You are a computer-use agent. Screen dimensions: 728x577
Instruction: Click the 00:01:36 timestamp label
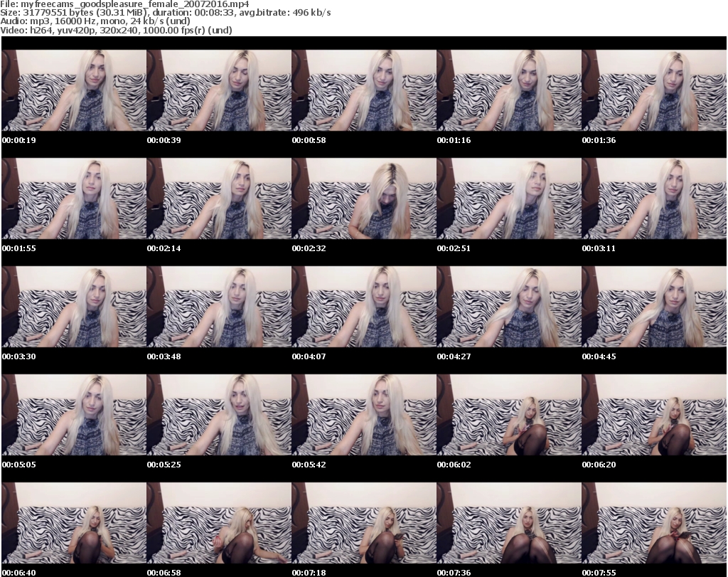pyautogui.click(x=599, y=140)
